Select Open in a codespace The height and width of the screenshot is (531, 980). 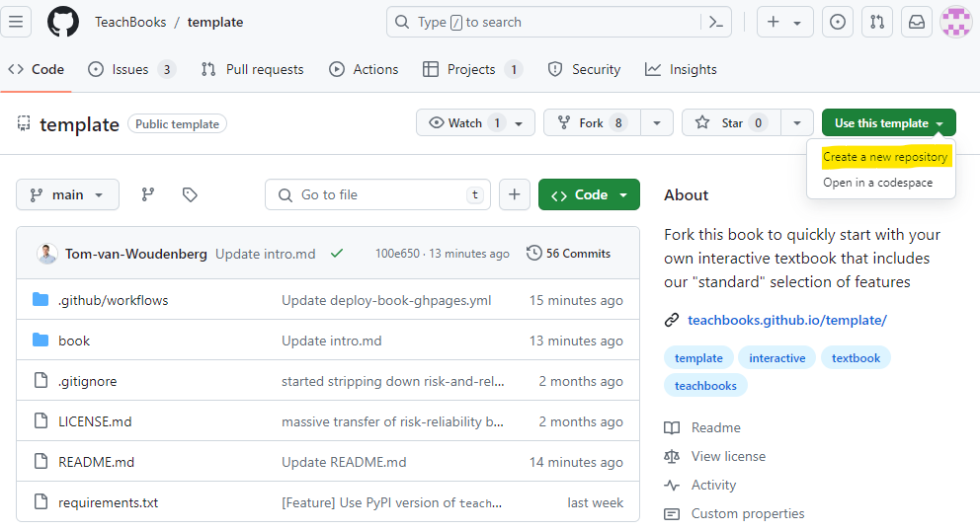click(877, 183)
